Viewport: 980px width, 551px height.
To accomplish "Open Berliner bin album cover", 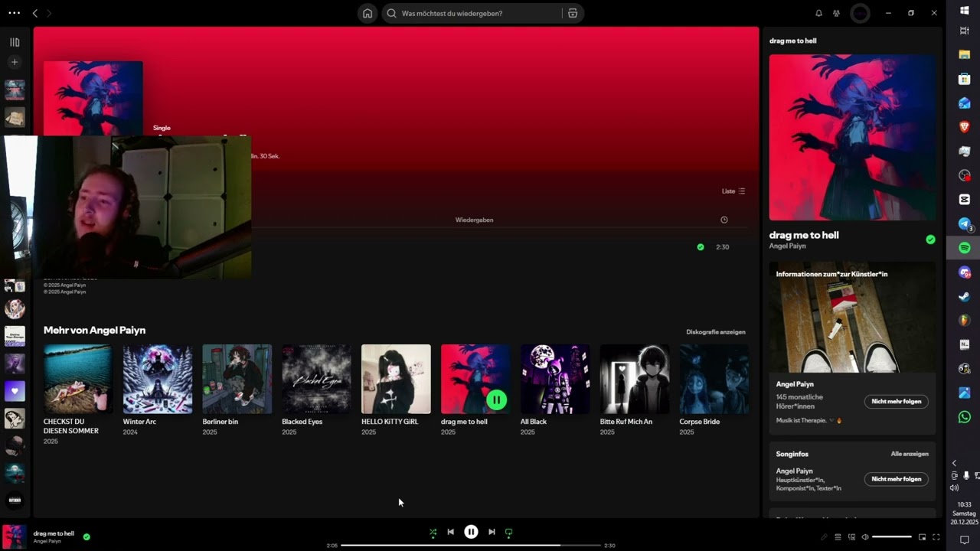I will pos(237,379).
